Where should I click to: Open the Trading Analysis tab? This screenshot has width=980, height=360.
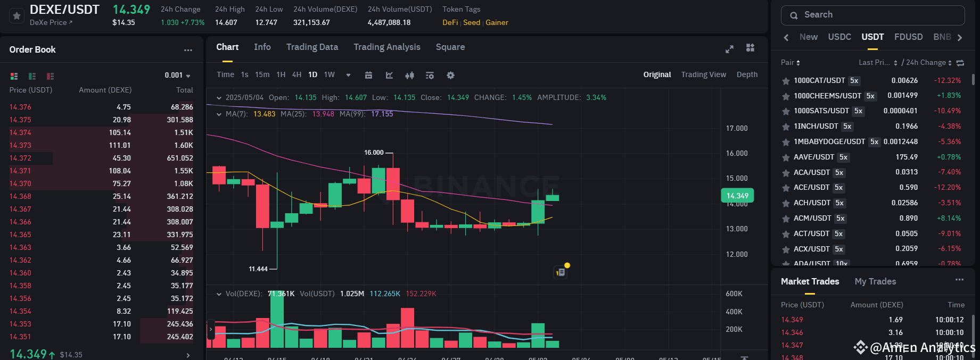click(x=387, y=47)
